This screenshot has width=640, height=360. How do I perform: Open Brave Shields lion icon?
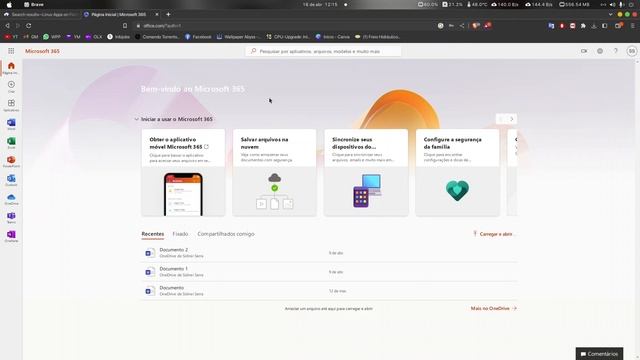(476, 25)
